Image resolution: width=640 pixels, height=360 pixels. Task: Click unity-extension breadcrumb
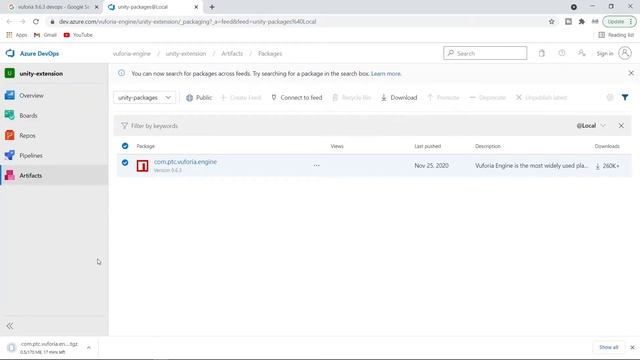(186, 53)
